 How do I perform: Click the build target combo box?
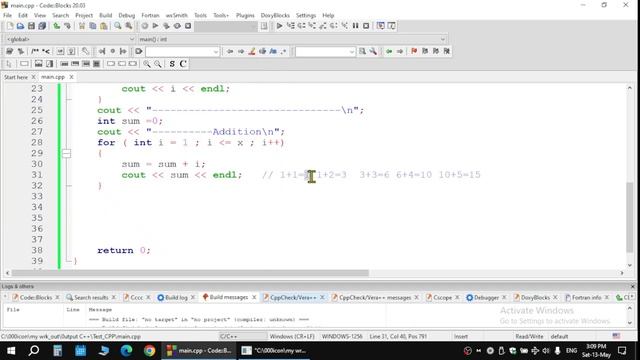pos(226,26)
